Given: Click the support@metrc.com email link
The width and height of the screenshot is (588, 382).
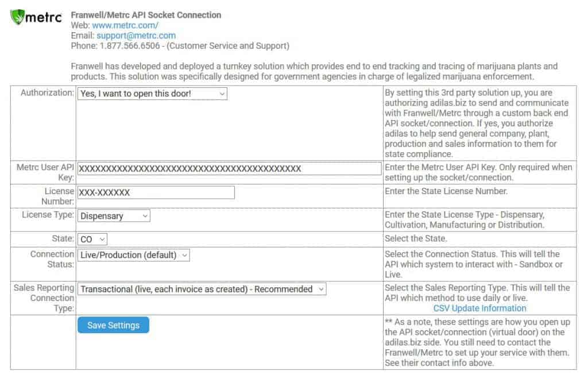Looking at the screenshot, I should 136,35.
